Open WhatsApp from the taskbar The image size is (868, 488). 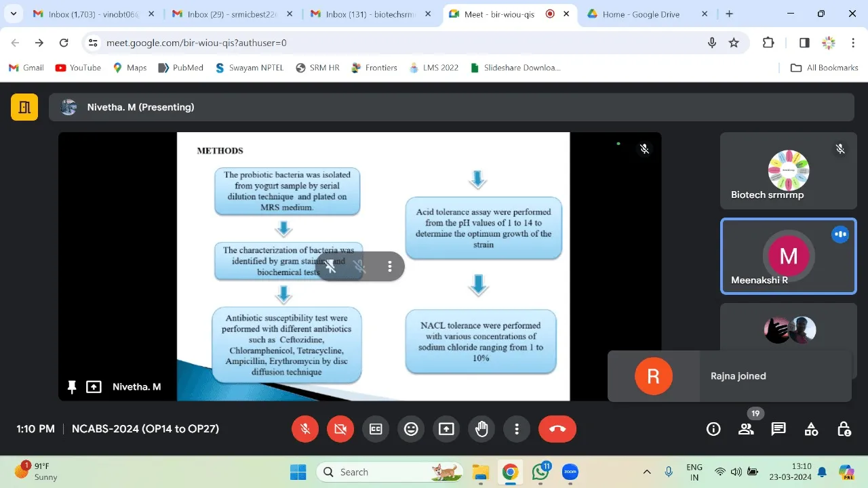point(540,472)
